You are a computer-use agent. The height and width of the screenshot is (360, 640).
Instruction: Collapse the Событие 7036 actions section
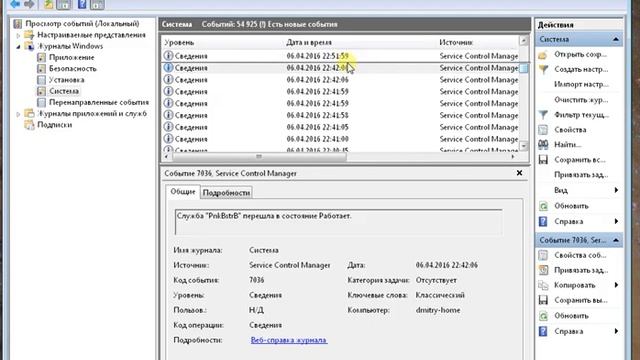616,240
